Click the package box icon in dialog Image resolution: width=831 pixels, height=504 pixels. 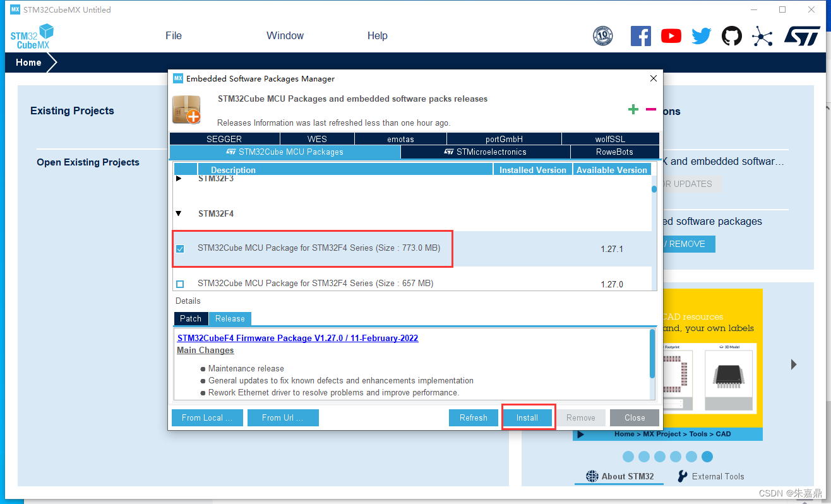tap(186, 110)
